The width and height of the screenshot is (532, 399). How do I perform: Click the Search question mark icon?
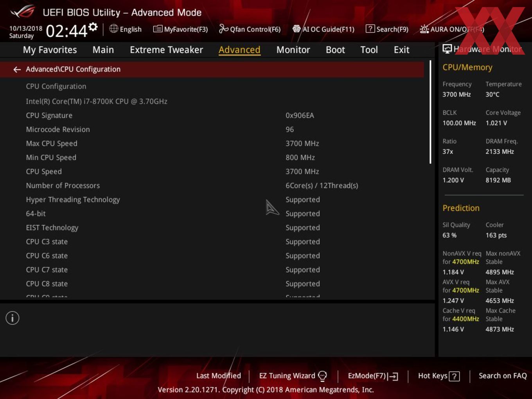click(x=370, y=29)
